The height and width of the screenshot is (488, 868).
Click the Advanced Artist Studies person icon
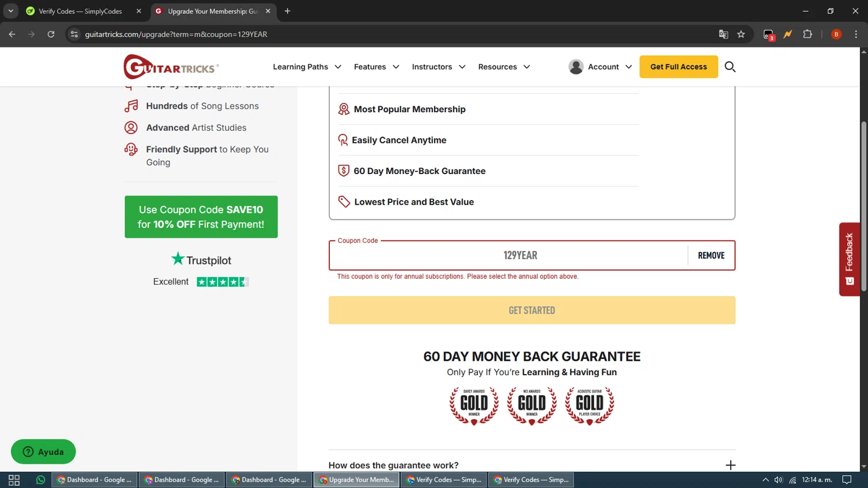click(x=131, y=128)
